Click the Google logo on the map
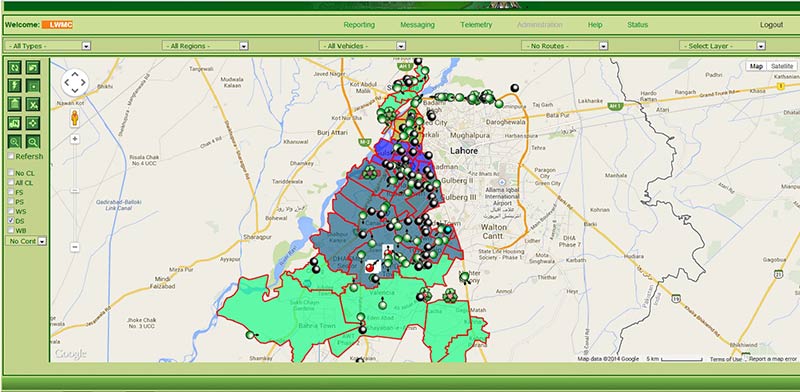800x392 pixels. (70, 354)
